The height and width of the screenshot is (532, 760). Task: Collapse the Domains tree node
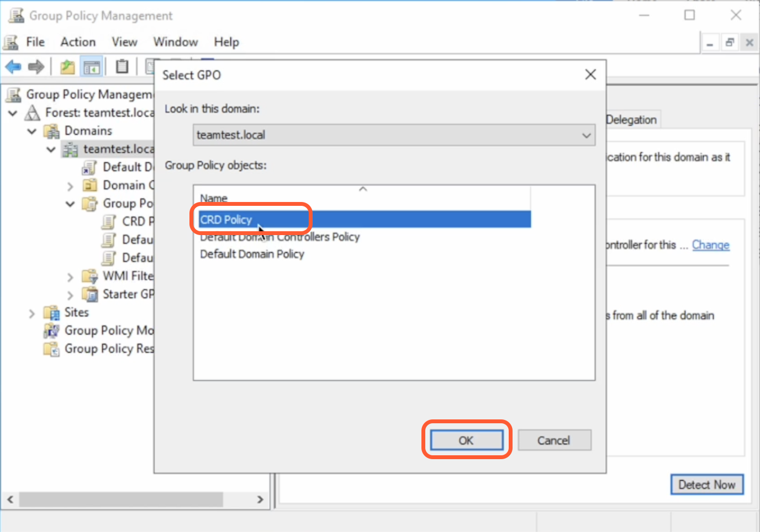tap(32, 131)
